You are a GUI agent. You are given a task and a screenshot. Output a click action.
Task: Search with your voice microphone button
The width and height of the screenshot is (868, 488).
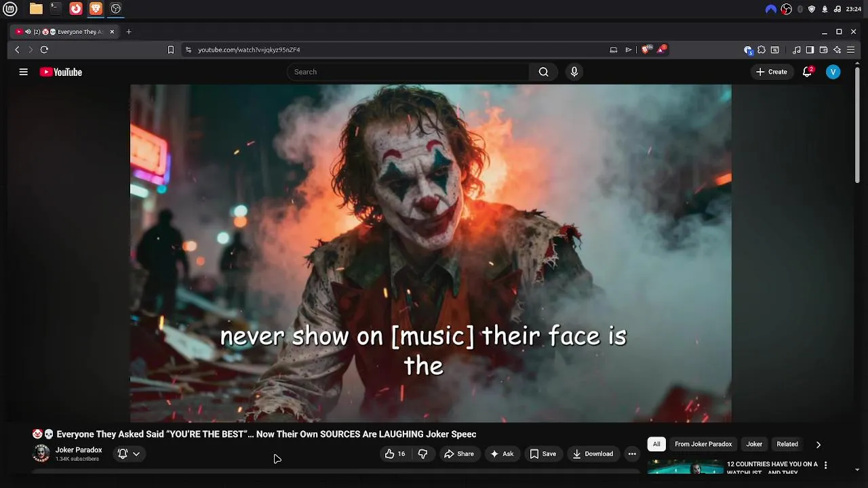[x=574, y=72]
